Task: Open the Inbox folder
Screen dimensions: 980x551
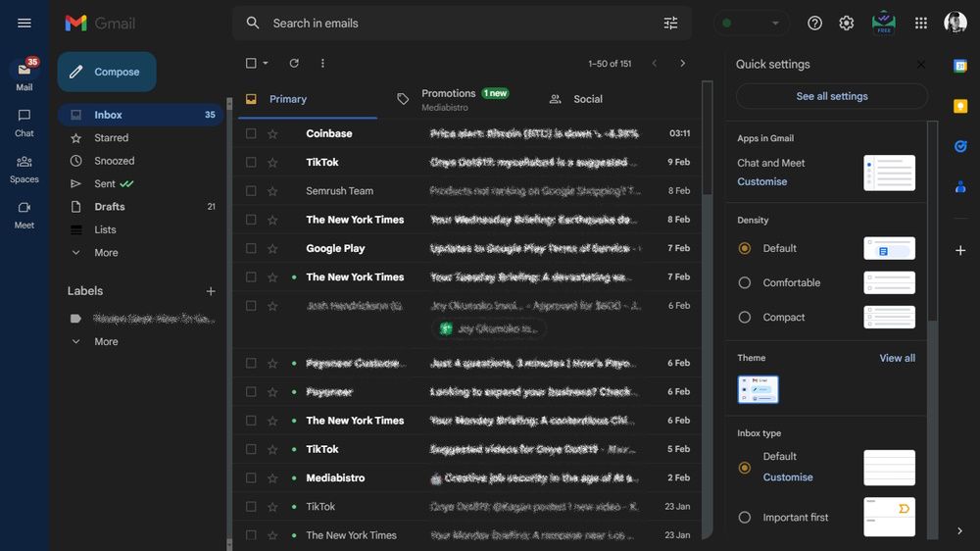Action: click(140, 115)
